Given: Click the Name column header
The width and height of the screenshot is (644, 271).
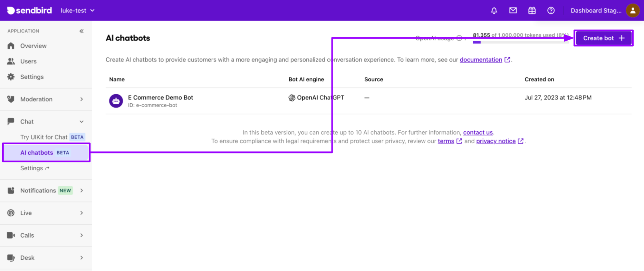Looking at the screenshot, I should point(117,79).
